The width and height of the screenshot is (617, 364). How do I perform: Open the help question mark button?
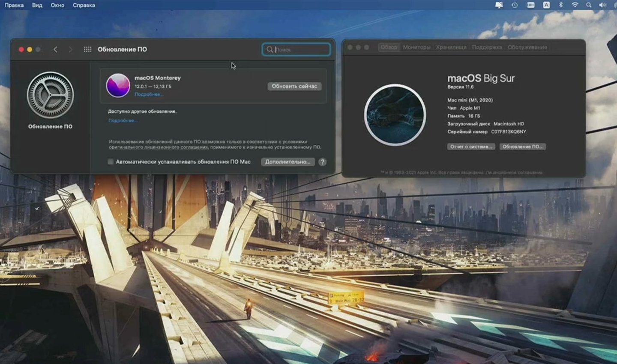tap(323, 162)
